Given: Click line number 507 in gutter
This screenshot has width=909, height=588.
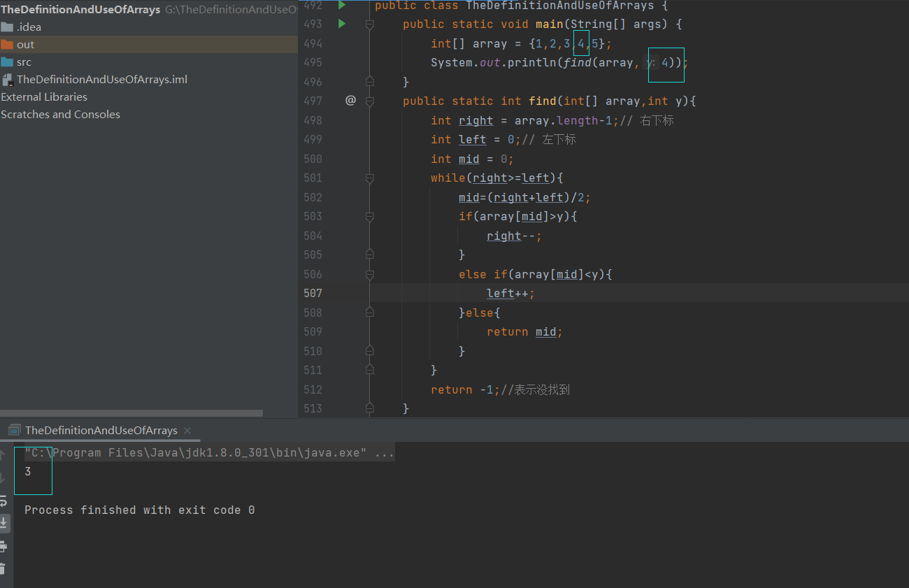Looking at the screenshot, I should pyautogui.click(x=313, y=293).
